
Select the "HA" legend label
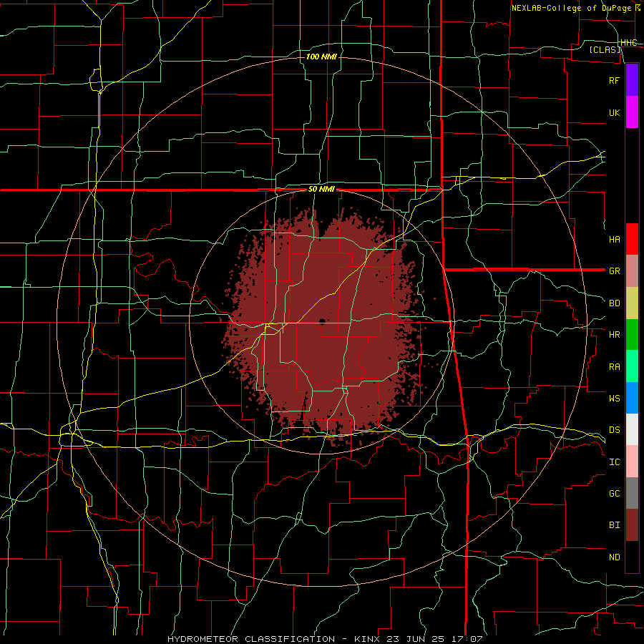pyautogui.click(x=614, y=239)
